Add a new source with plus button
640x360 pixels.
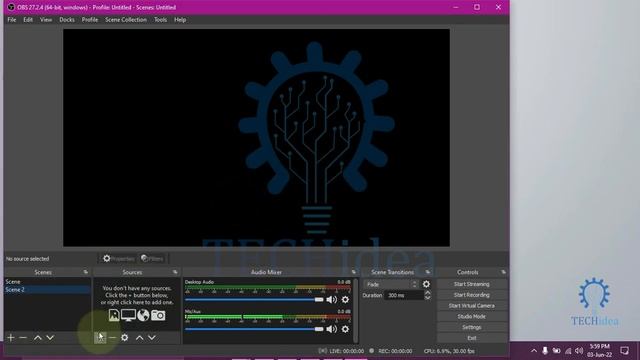100,338
